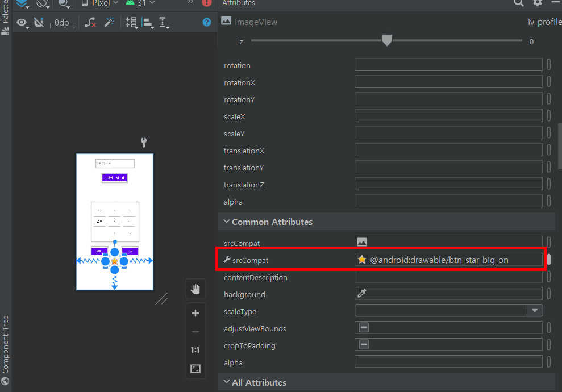This screenshot has height=392, width=562.
Task: Click the translationX input field
Action: [x=448, y=150]
